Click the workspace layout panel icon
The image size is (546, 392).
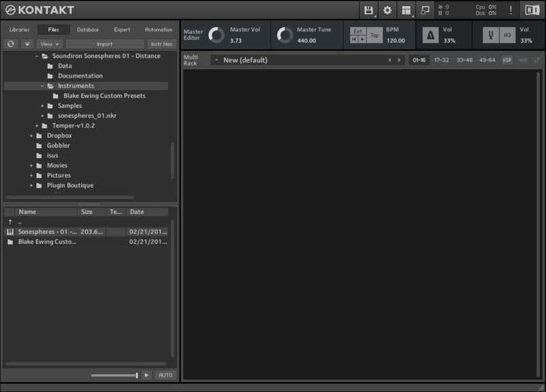click(x=407, y=10)
